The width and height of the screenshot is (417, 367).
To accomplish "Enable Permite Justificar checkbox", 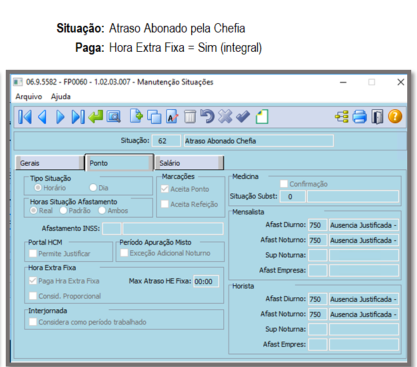I will click(x=33, y=253).
